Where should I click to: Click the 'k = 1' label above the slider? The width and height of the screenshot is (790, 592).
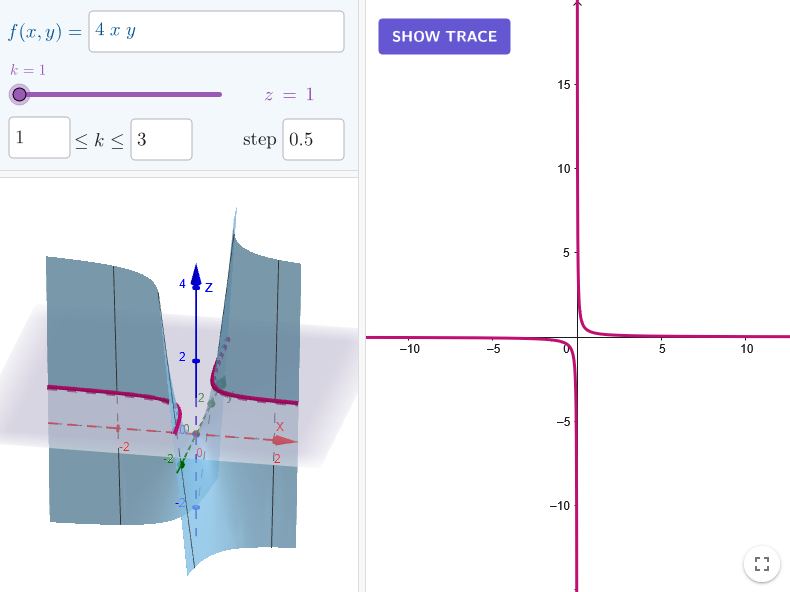click(27, 70)
